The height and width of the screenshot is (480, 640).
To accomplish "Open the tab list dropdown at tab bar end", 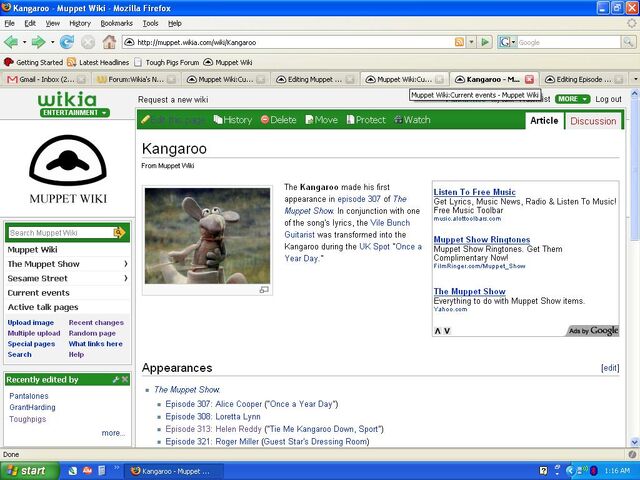I will coord(635,79).
